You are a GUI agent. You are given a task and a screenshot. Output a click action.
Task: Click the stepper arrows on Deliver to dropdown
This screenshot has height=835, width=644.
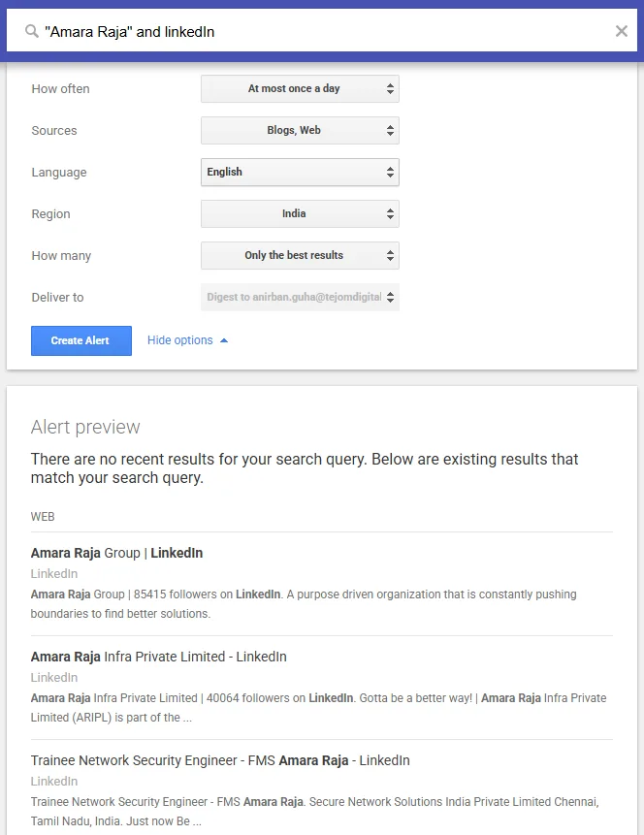pos(392,298)
